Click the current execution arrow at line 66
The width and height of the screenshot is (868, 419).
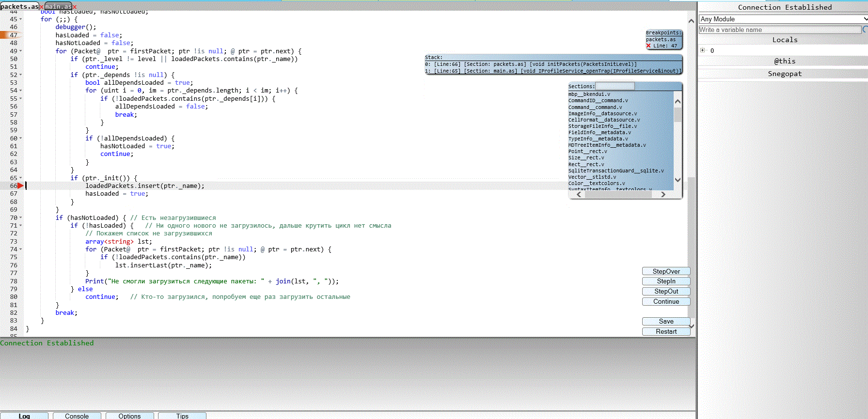point(20,186)
